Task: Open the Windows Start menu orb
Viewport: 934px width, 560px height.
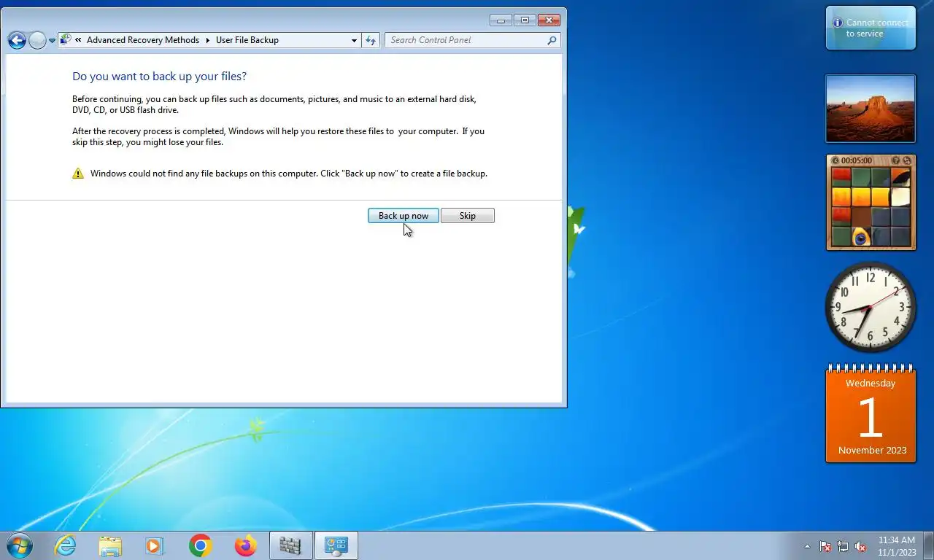Action: [19, 545]
